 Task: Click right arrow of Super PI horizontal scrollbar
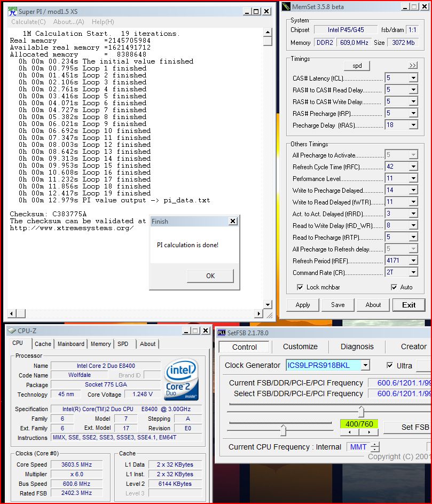pyautogui.click(x=259, y=313)
